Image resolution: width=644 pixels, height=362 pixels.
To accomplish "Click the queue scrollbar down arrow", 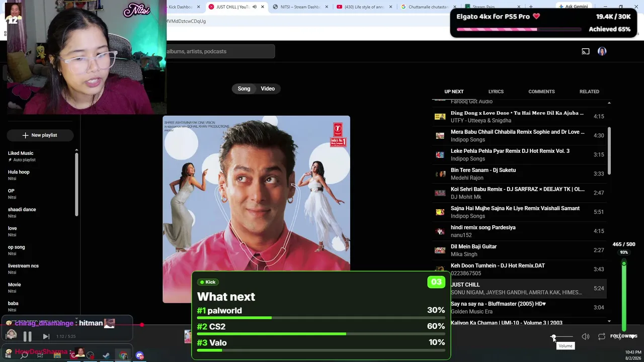I will [609, 321].
